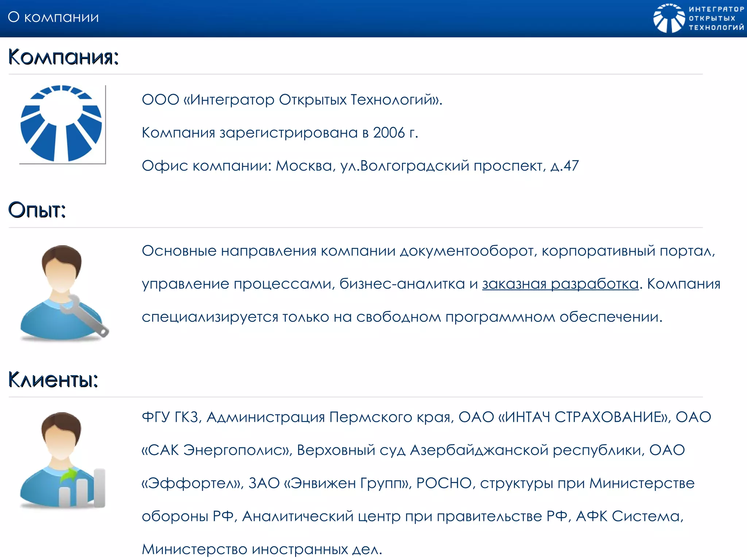The image size is (747, 560).
Task: Click the line starting «обороны РФ»
Action: click(x=413, y=516)
